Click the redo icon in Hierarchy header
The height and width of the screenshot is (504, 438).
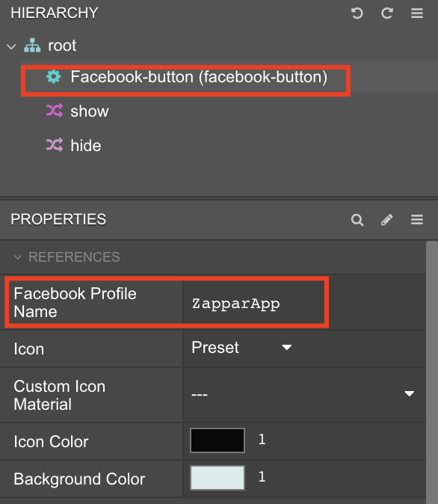(x=387, y=13)
